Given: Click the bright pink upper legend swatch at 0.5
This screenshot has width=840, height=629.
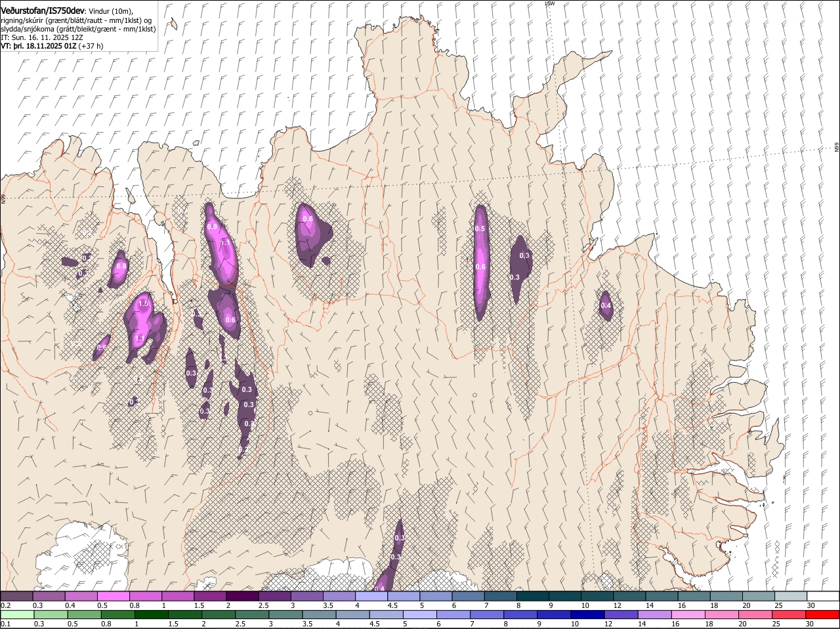Looking at the screenshot, I should pyautogui.click(x=114, y=596).
